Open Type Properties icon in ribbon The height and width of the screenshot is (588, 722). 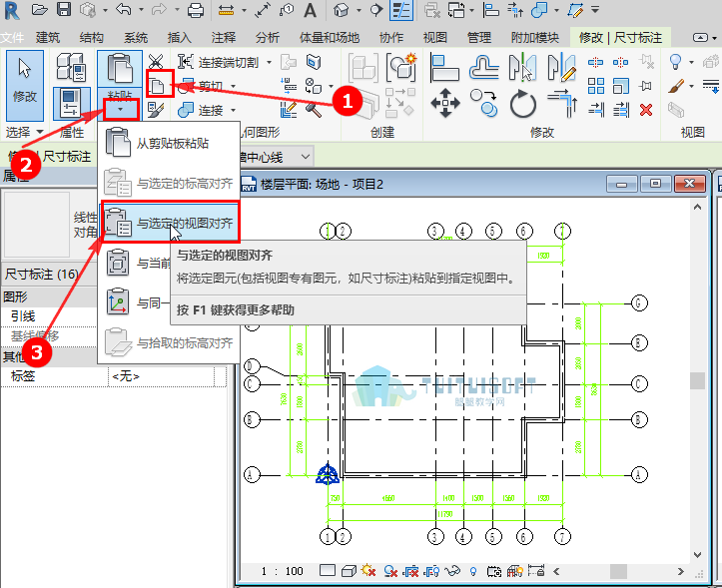pyautogui.click(x=71, y=66)
